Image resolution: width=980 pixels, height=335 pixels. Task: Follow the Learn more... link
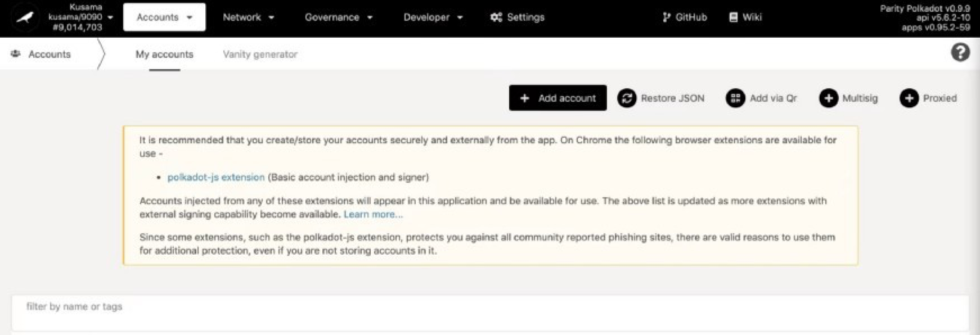(373, 214)
